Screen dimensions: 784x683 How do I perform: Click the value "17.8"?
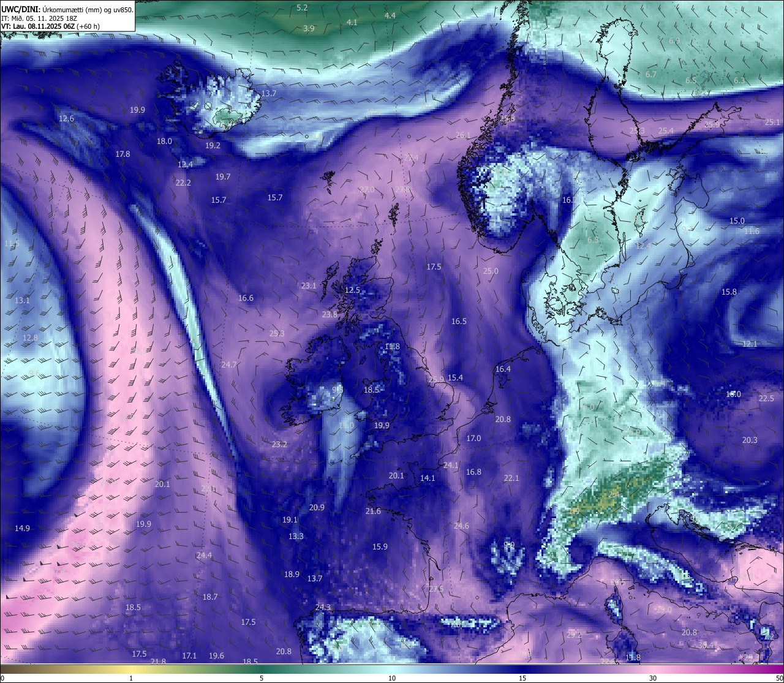tap(123, 154)
